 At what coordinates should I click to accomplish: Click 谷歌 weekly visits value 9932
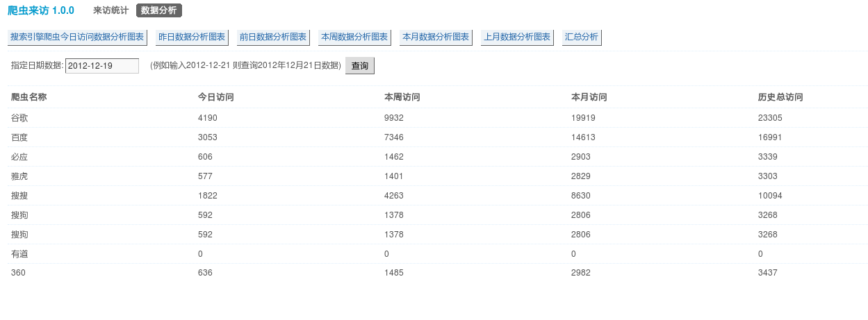pyautogui.click(x=394, y=118)
